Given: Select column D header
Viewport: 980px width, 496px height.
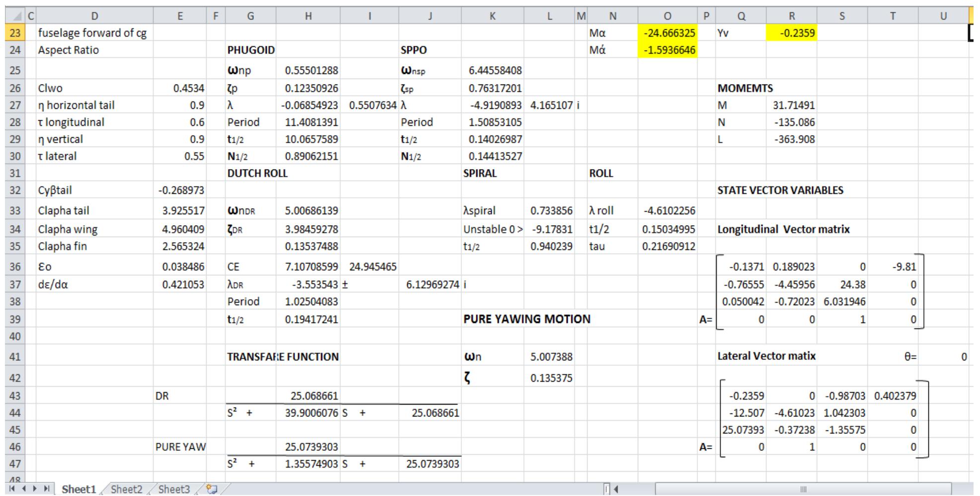Looking at the screenshot, I should point(94,16).
